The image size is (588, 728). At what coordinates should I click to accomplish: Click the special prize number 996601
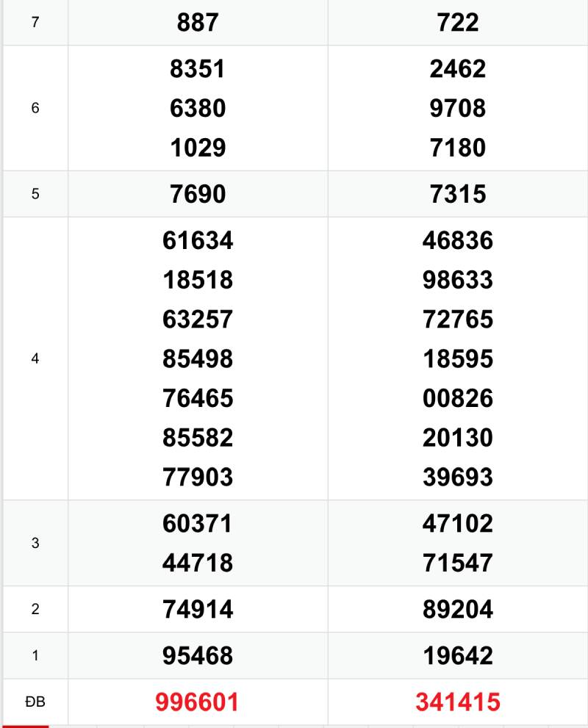coord(198,702)
